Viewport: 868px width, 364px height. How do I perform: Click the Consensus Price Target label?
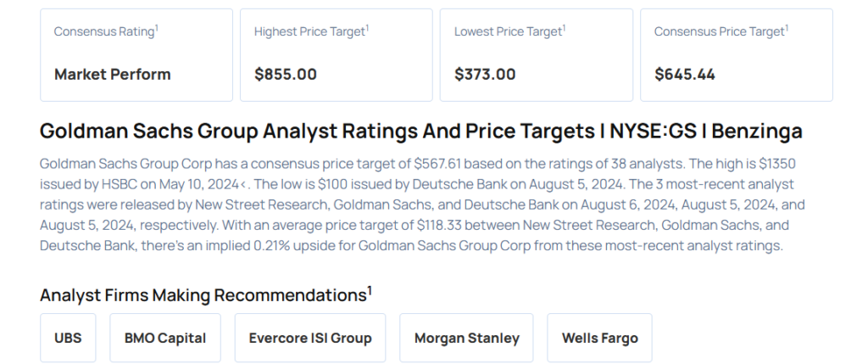[x=719, y=31]
